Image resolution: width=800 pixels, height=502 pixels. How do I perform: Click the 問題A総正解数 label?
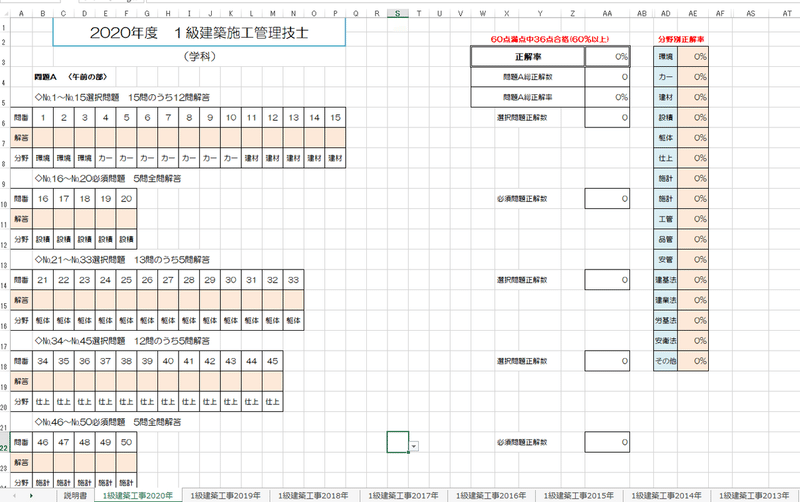click(528, 77)
